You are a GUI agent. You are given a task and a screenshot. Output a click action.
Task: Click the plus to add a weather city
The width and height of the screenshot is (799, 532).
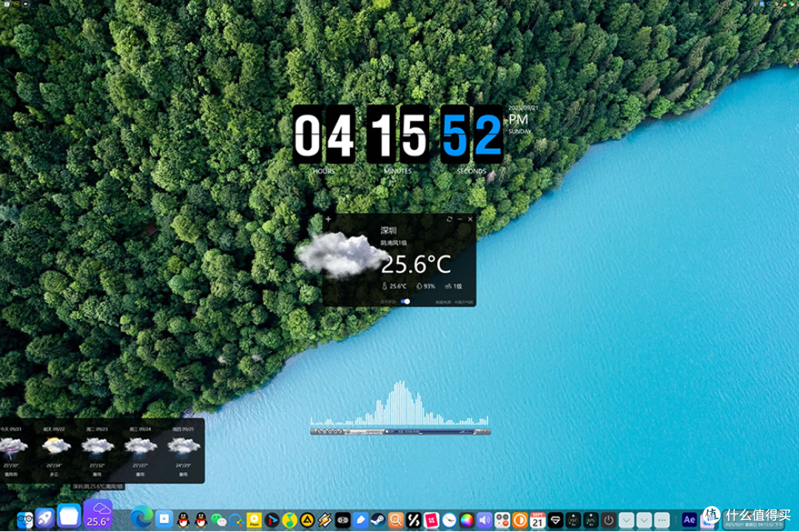pos(328,219)
